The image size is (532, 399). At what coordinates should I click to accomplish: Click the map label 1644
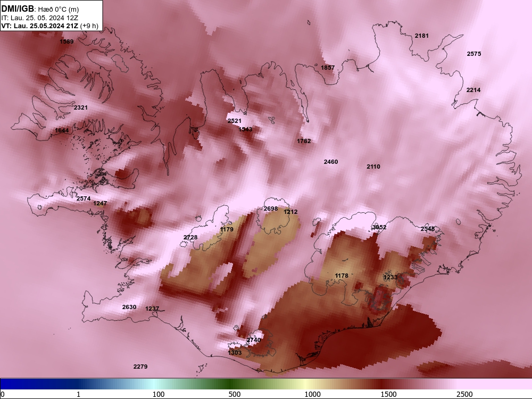[x=62, y=131]
